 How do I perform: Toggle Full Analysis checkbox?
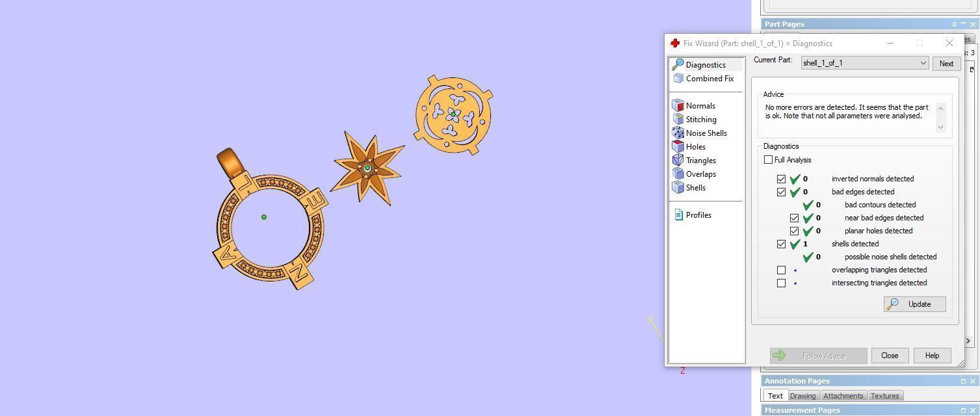click(768, 159)
